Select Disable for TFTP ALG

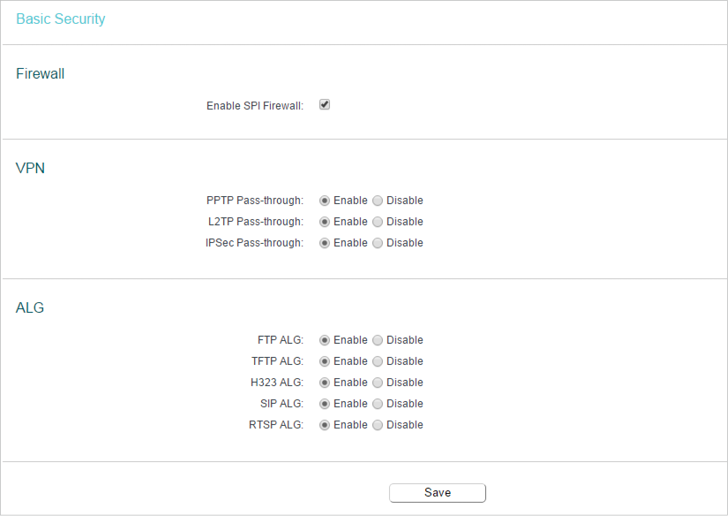[x=377, y=361]
